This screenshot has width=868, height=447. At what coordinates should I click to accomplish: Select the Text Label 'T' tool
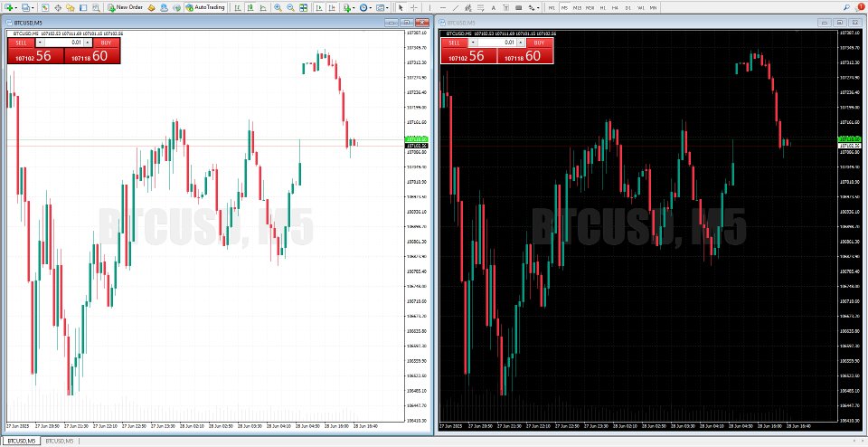click(x=506, y=8)
